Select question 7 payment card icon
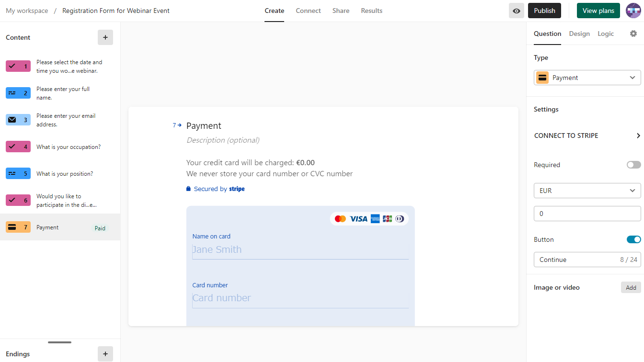644x362 pixels. (12, 227)
